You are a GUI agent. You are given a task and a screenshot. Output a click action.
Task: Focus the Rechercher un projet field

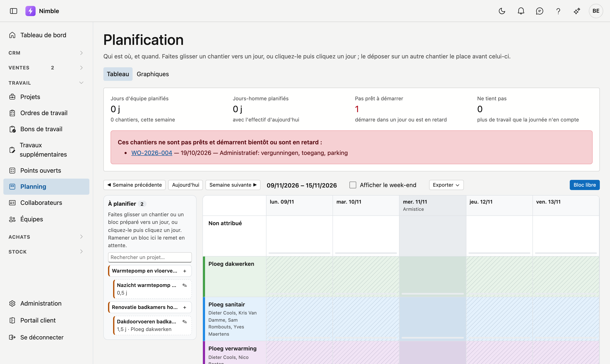pyautogui.click(x=150, y=257)
